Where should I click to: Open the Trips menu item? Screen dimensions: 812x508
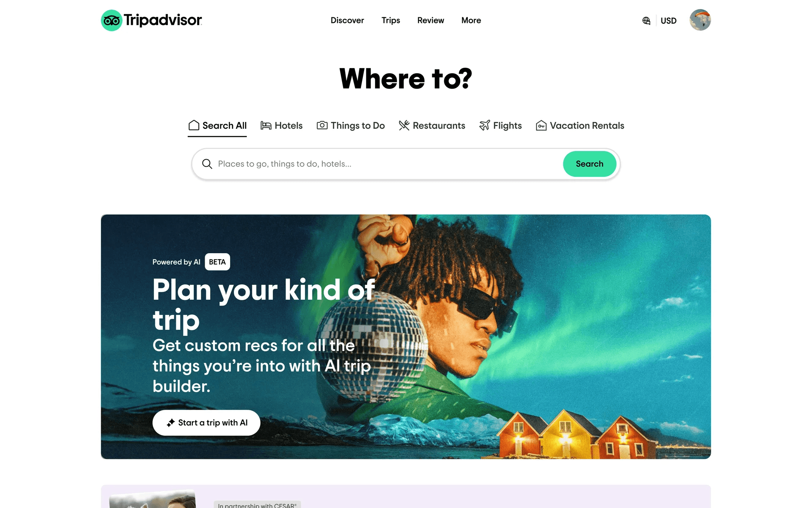(391, 20)
